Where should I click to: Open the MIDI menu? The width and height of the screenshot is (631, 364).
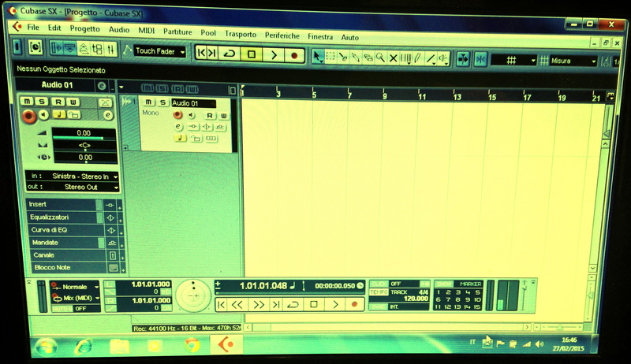[x=147, y=31]
